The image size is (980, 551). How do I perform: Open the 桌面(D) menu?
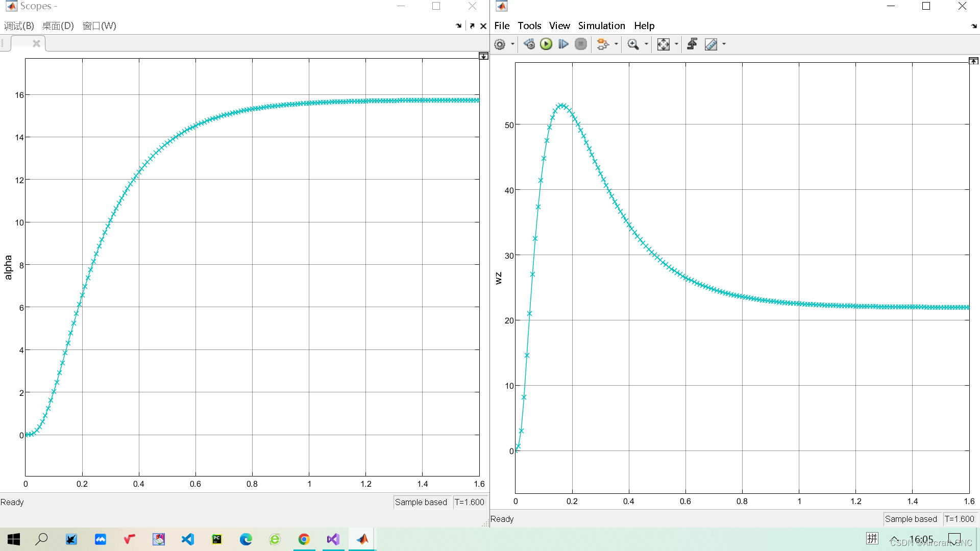tap(58, 26)
